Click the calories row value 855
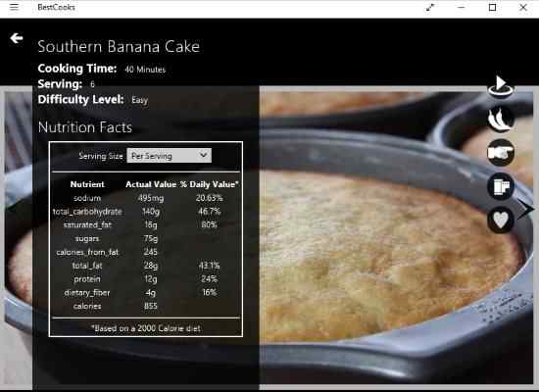The image size is (539, 392). 151,306
